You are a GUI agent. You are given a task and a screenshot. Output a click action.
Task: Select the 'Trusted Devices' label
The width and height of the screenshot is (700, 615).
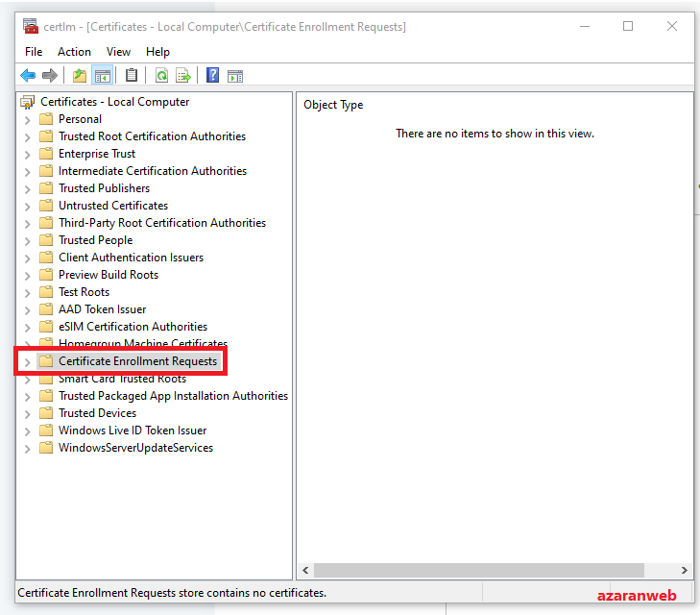click(x=97, y=413)
